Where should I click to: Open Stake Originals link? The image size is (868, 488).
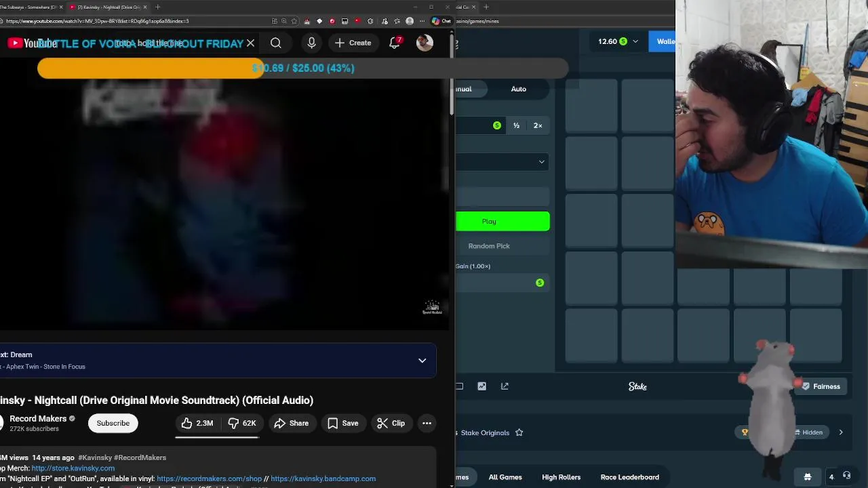pos(485,432)
